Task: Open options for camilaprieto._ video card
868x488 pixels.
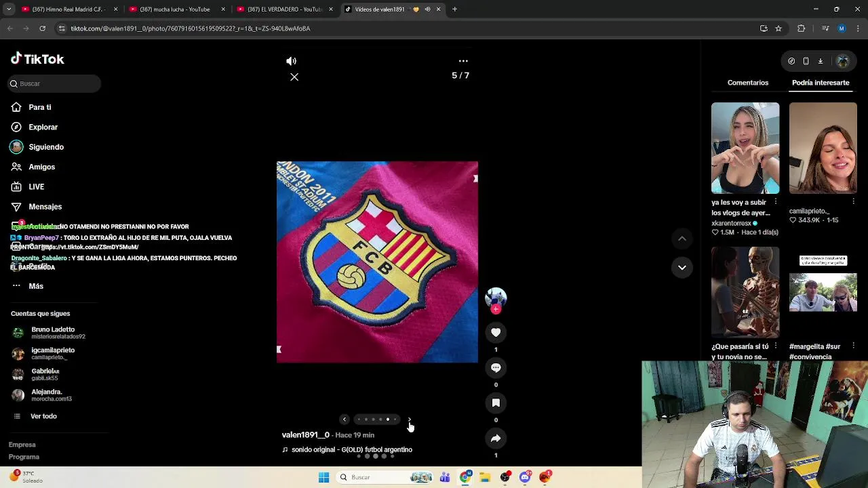Action: click(853, 202)
